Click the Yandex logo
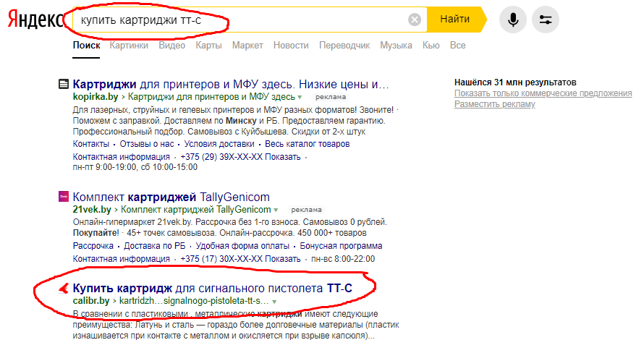This screenshot has width=644, height=353. click(x=33, y=20)
